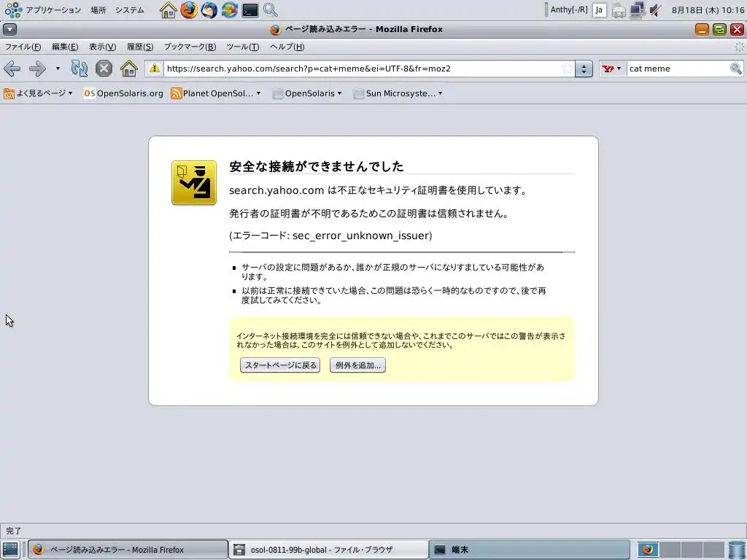Viewport: 747px width, 560px height.
Task: Open the ファイル(F) menu
Action: (23, 47)
